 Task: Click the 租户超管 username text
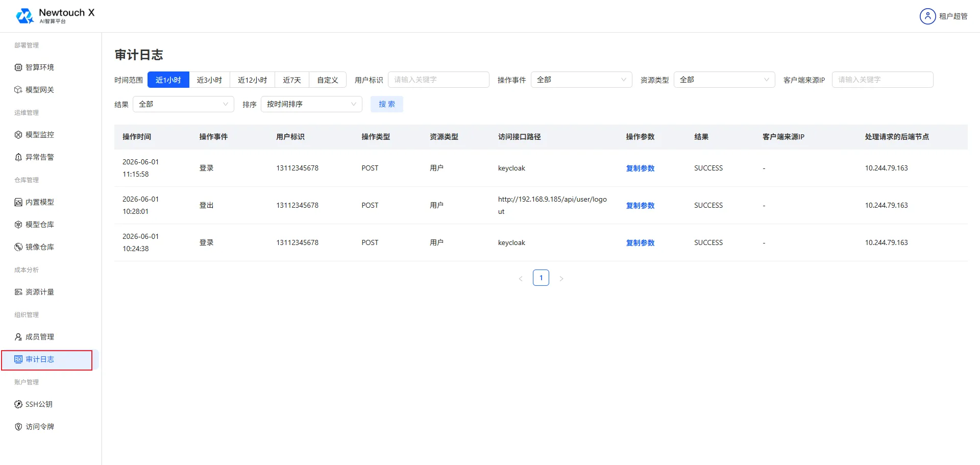click(x=953, y=16)
